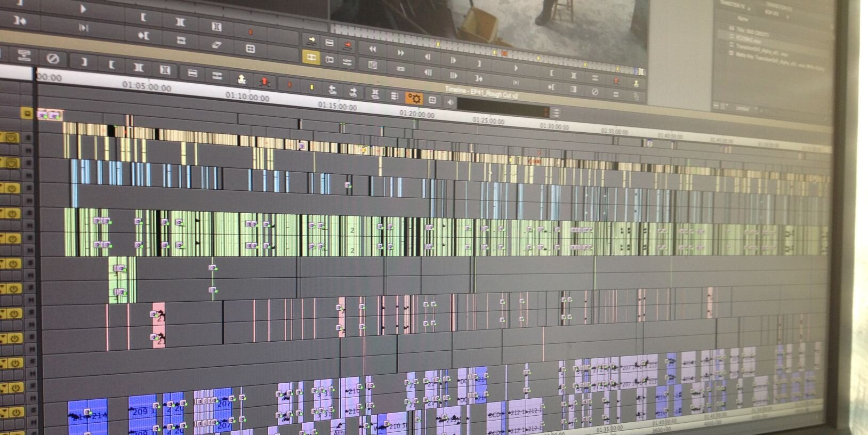This screenshot has height=435, width=868.
Task: Toggle power on the upper light-blue audio track
Action: pyautogui.click(x=12, y=163)
